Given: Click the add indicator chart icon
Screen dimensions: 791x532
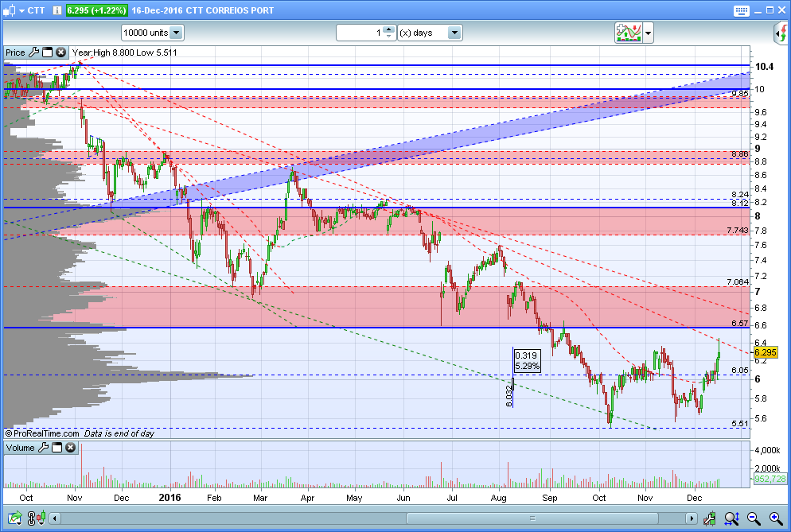Looking at the screenshot, I should pyautogui.click(x=628, y=33).
